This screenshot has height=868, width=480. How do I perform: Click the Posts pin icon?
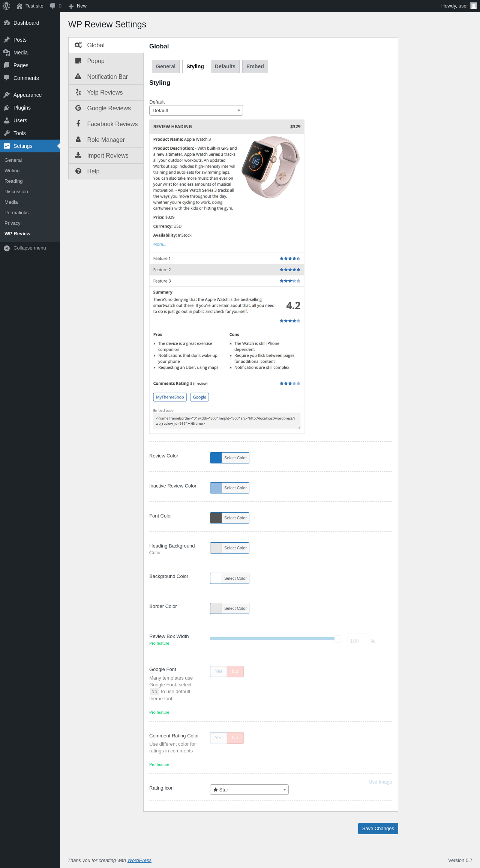[x=7, y=40]
